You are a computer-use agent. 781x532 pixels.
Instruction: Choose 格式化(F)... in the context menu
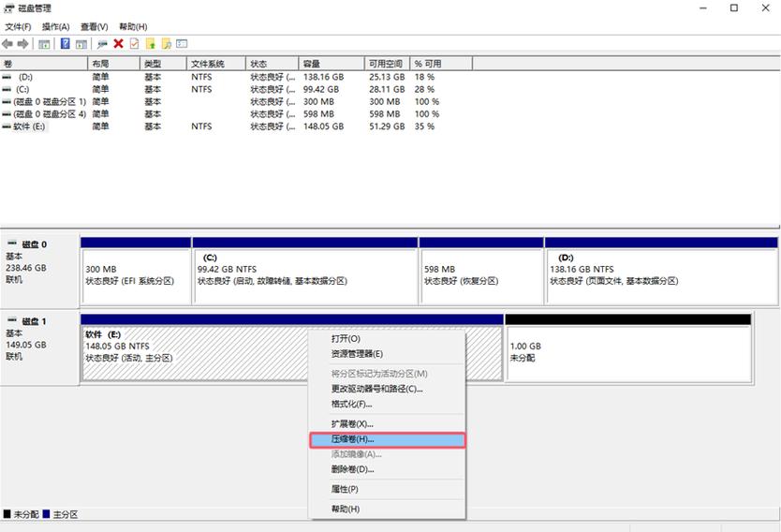pos(387,404)
